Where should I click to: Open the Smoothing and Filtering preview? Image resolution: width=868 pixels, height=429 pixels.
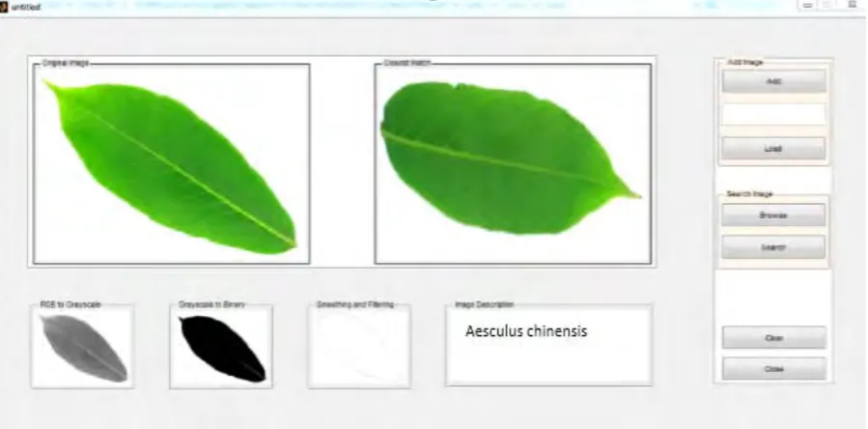[360, 348]
